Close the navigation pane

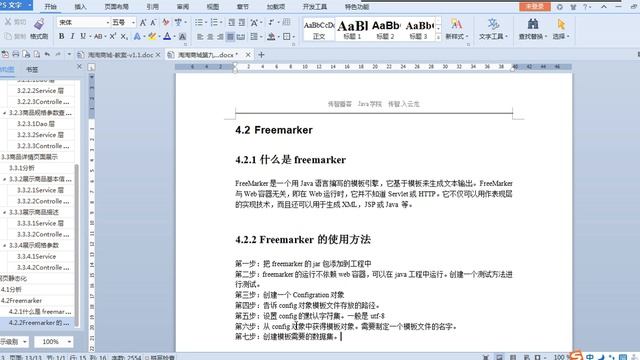(79, 67)
